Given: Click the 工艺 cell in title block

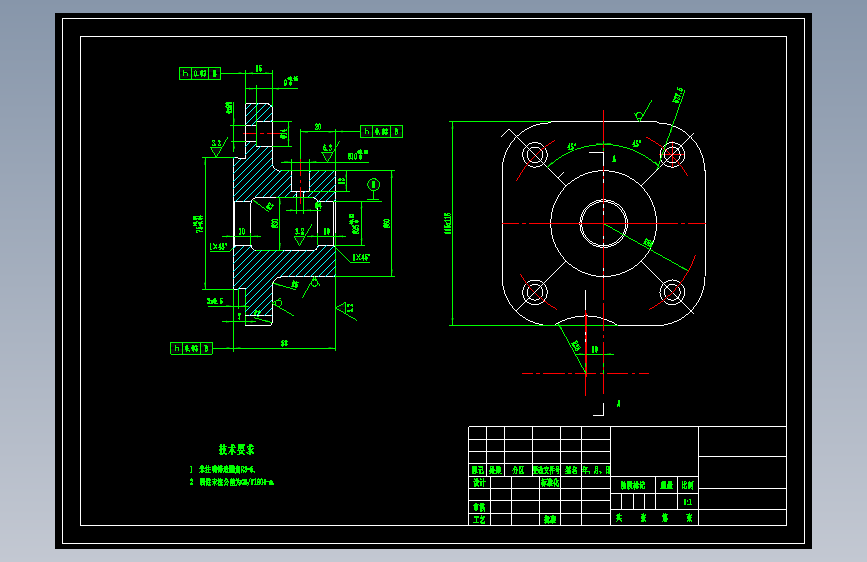Looking at the screenshot, I should click(479, 519).
